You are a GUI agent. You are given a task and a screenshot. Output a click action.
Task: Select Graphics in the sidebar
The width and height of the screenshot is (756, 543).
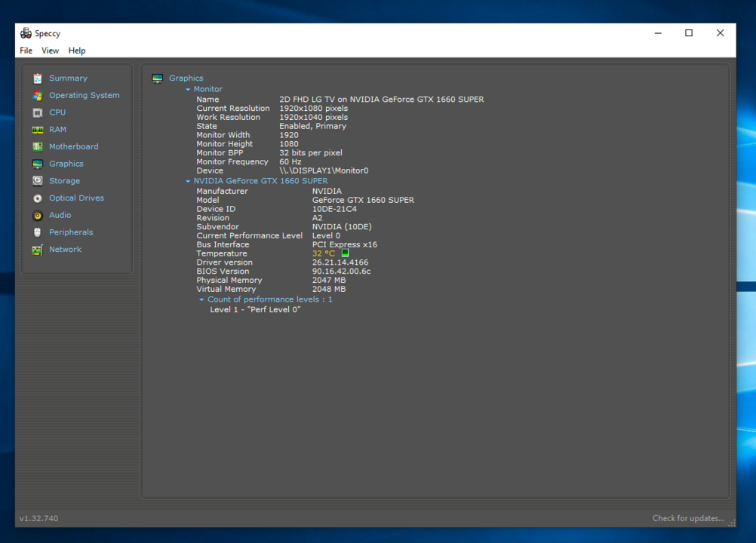pyautogui.click(x=66, y=164)
